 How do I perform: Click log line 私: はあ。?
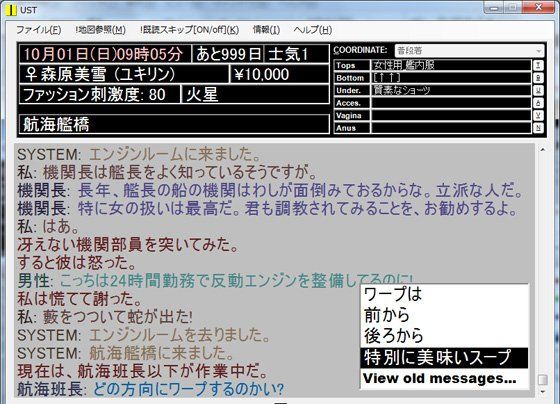48,226
